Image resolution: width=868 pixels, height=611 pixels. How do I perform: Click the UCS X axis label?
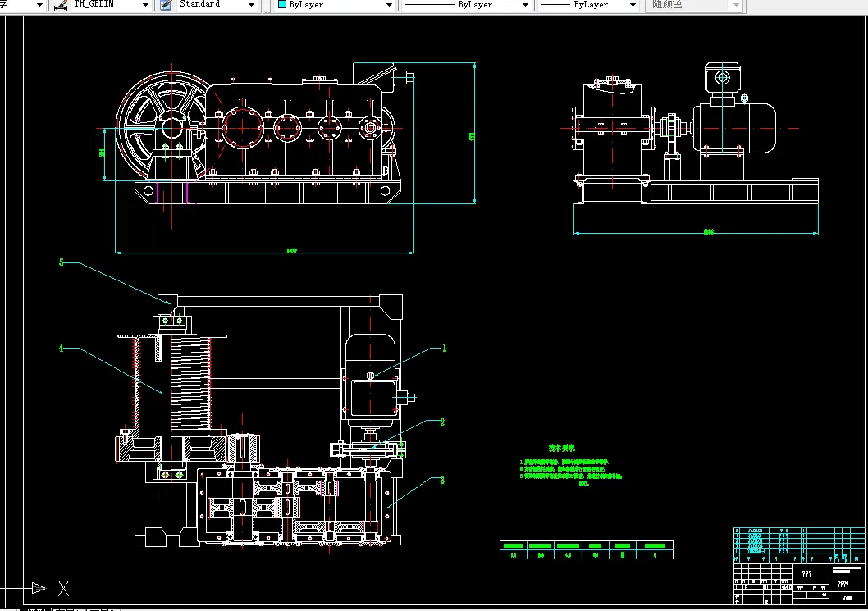pyautogui.click(x=64, y=589)
